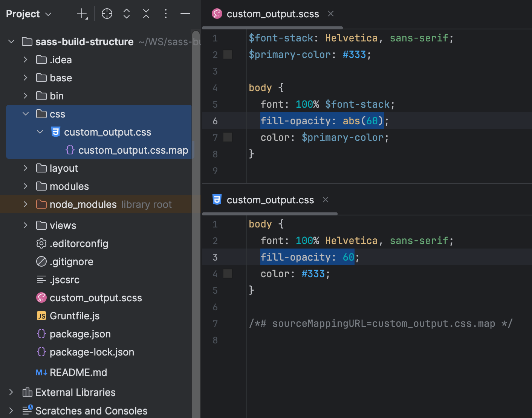
Task: Click the Sass icon on custom_output.scss tab
Action: [217, 14]
